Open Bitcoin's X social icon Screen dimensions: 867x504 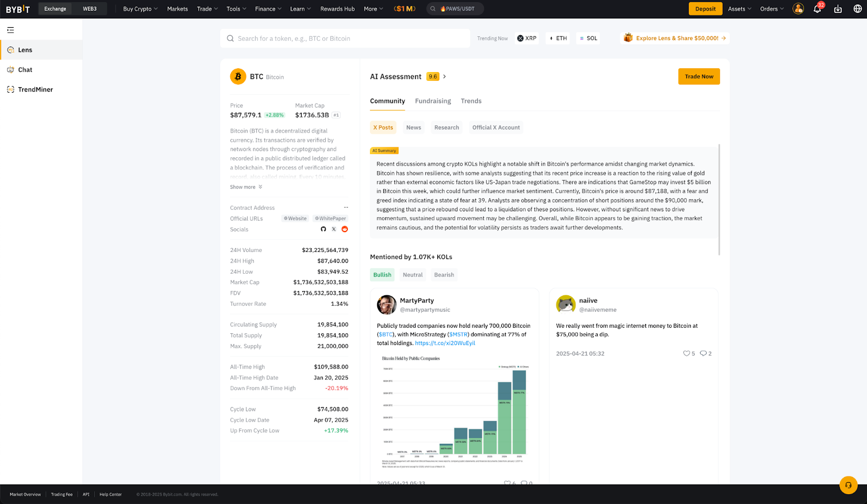click(x=334, y=229)
